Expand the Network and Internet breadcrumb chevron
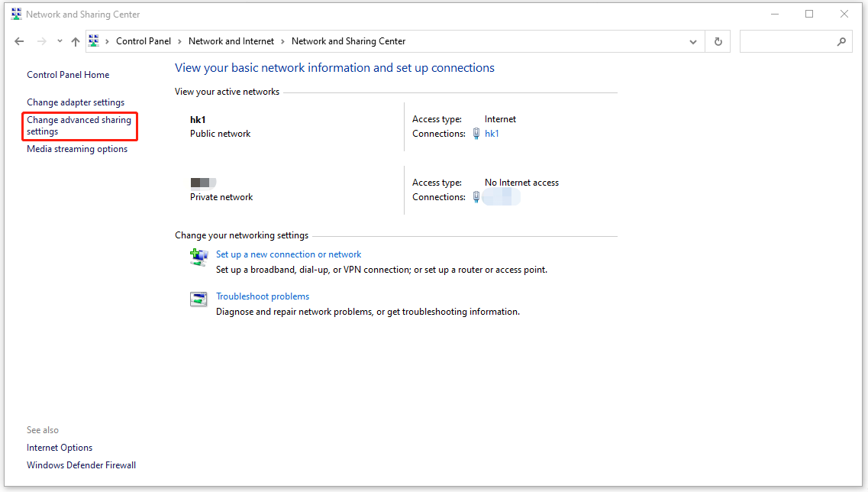 point(283,40)
